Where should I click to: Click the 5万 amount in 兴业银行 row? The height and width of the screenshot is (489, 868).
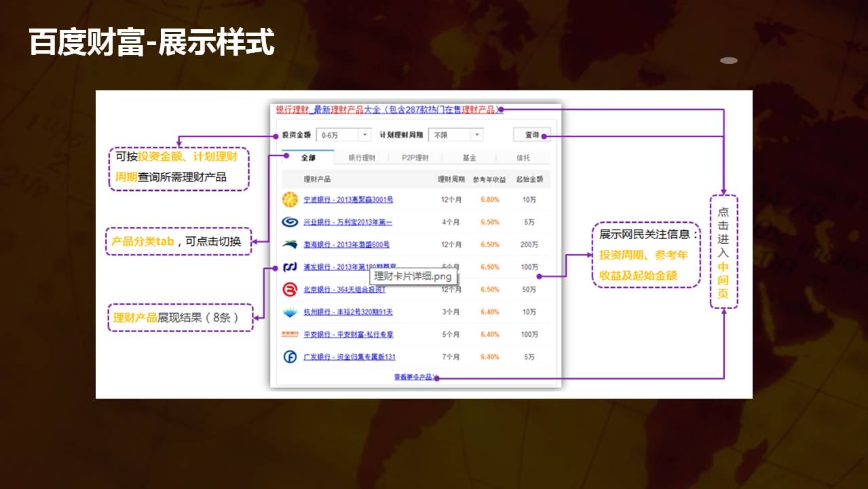coord(529,222)
